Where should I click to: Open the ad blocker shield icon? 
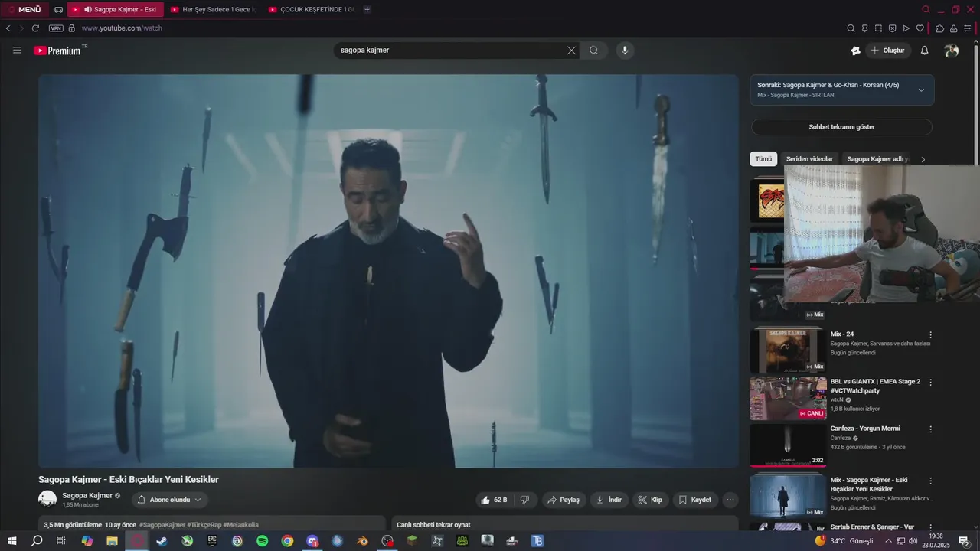892,28
